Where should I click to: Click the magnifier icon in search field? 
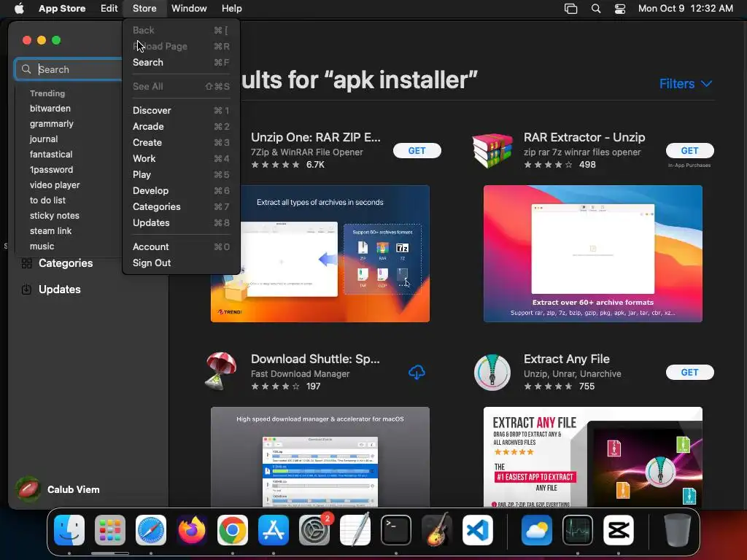pyautogui.click(x=26, y=69)
